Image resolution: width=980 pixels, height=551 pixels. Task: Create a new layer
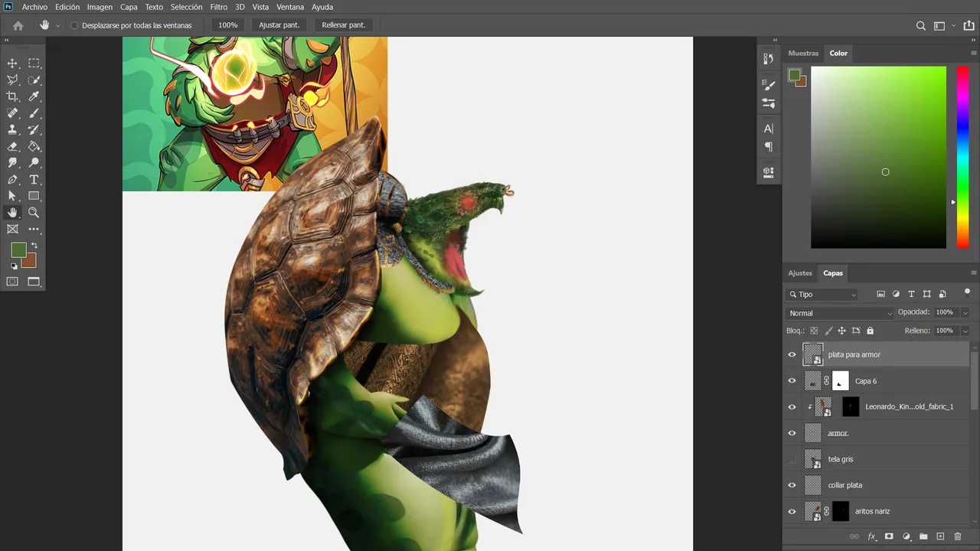[x=940, y=536]
